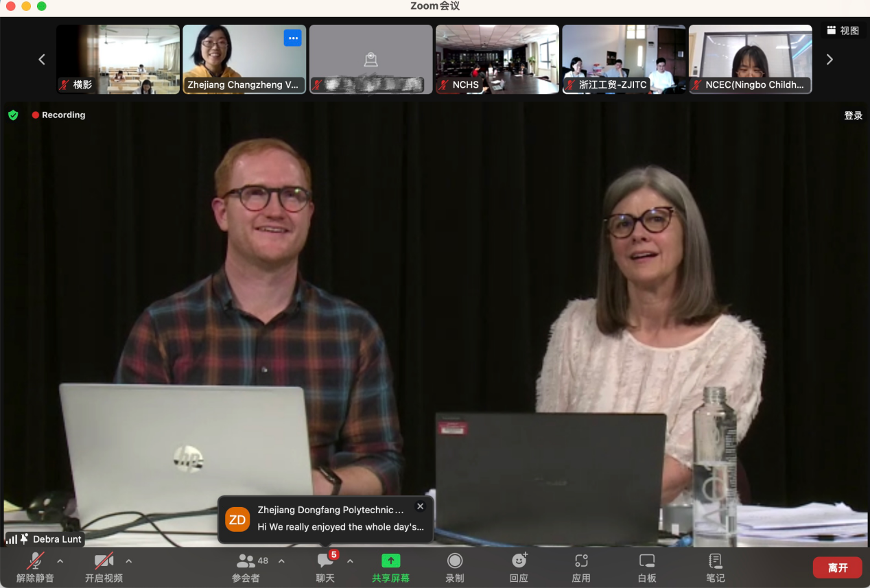The image size is (870, 588).
Task: Open the Whiteboard icon
Action: [646, 561]
